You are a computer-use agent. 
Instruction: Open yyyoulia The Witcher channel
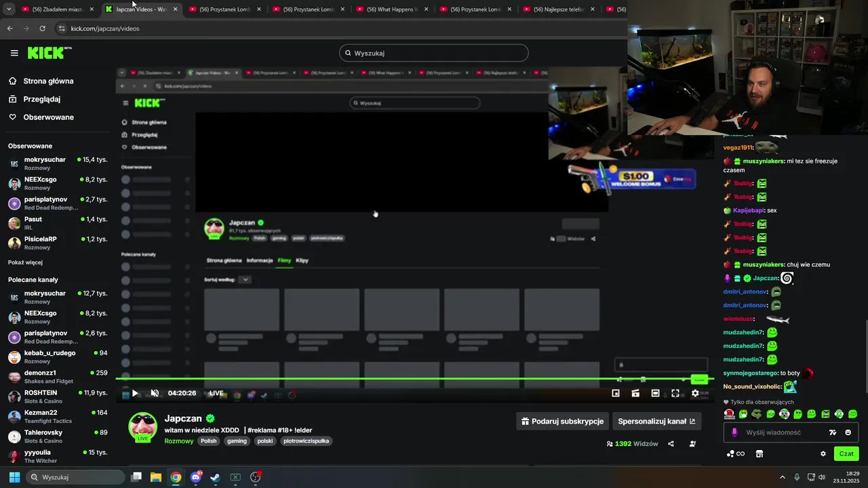[58, 456]
